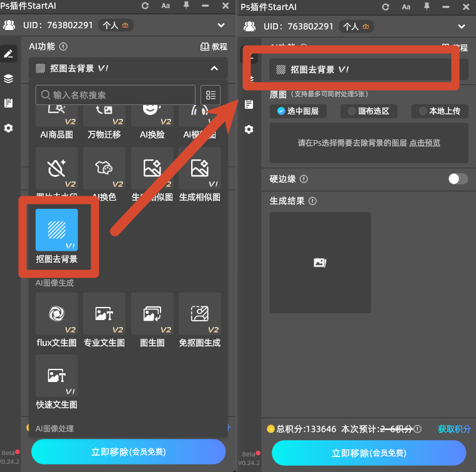This screenshot has width=476, height=472.
Task: Click info icon next to 生成结果
Action: click(x=313, y=201)
